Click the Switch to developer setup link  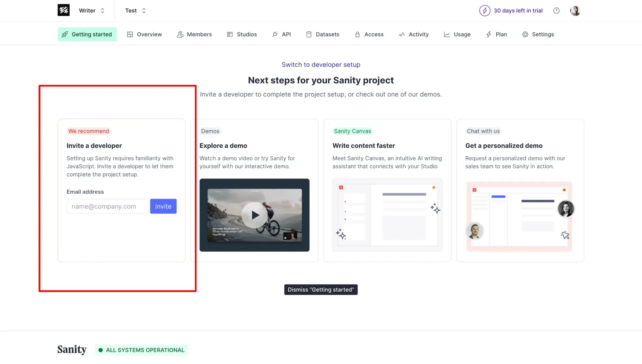click(321, 65)
